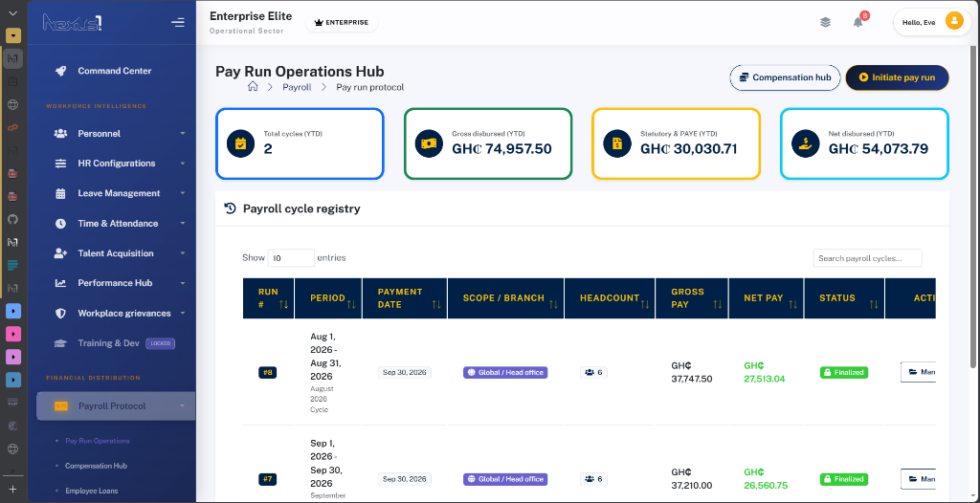Click the Finalized status badge for run #8
980x503 pixels.
(844, 372)
